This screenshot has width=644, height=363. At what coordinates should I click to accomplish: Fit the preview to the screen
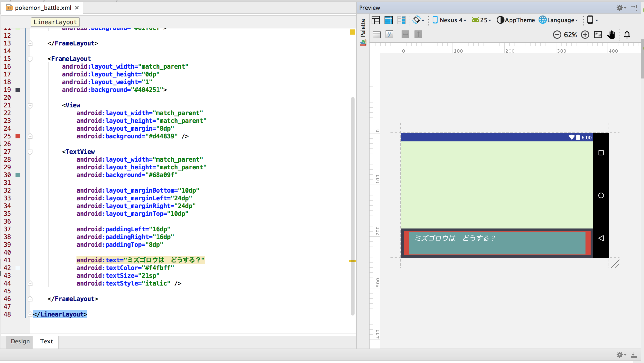point(598,34)
